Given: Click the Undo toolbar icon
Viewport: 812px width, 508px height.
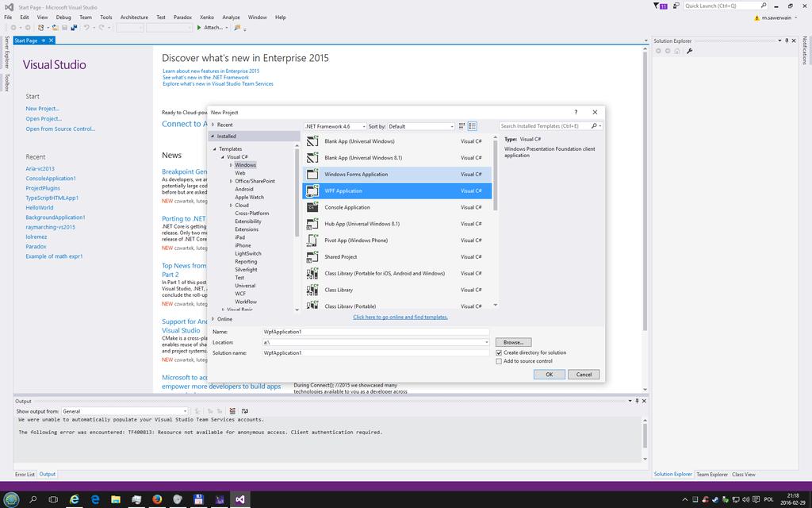Looking at the screenshot, I should [86, 28].
